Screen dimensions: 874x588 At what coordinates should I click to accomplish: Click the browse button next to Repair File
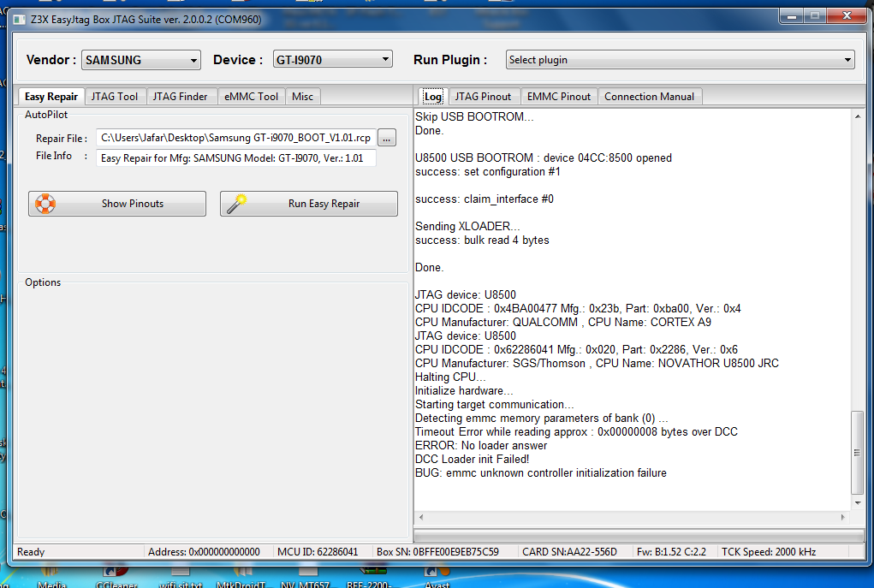pyautogui.click(x=387, y=138)
